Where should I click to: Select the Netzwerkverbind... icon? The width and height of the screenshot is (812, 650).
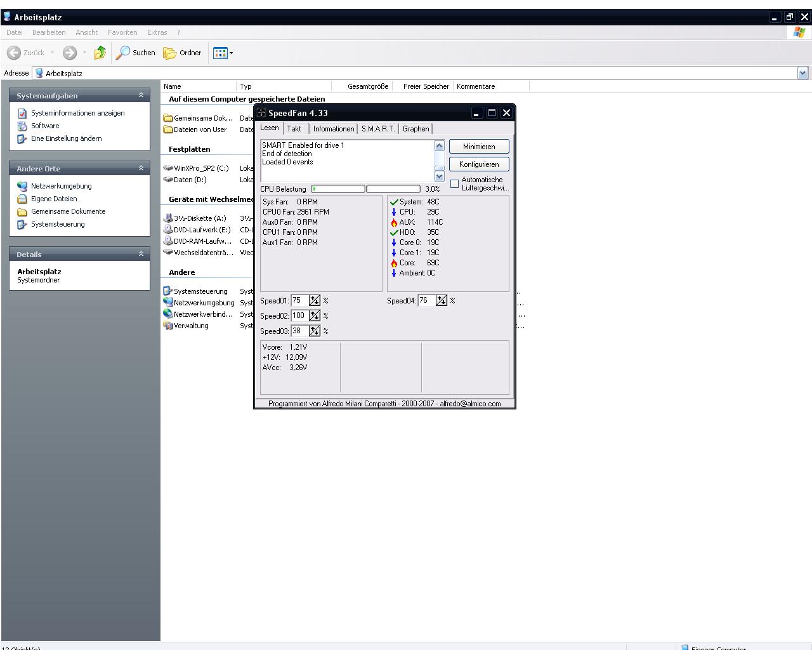click(168, 314)
